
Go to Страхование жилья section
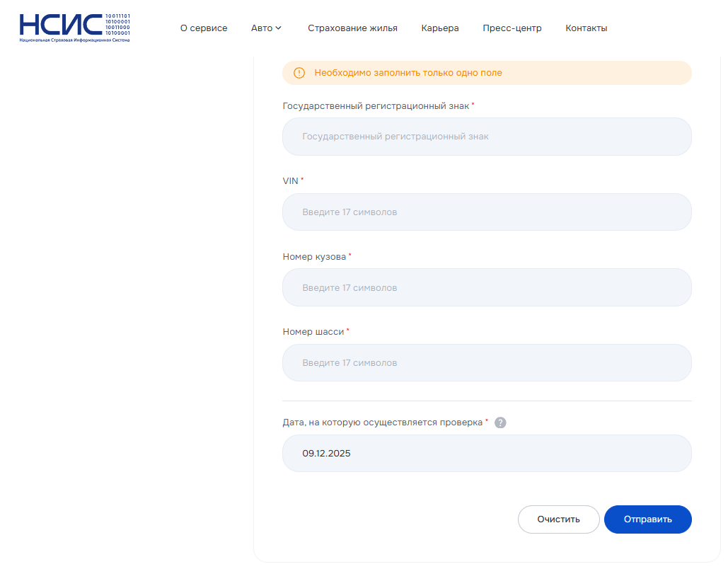coord(352,28)
